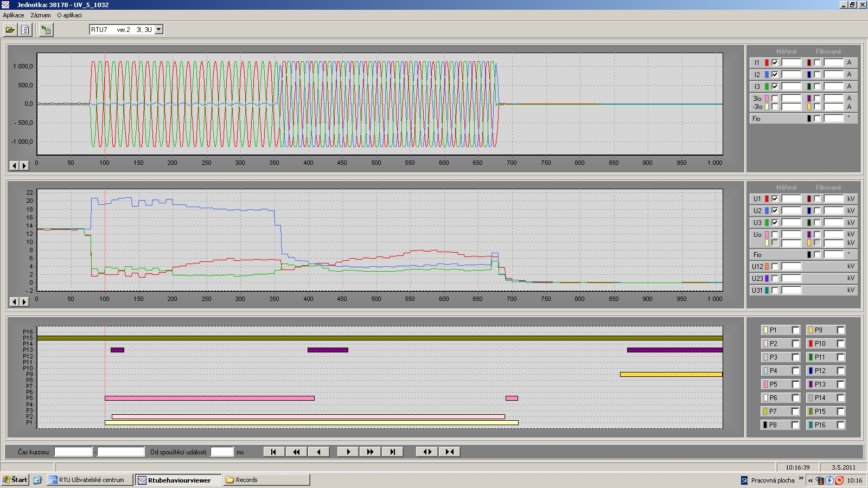Click the blue U2 color swatch

click(767, 211)
